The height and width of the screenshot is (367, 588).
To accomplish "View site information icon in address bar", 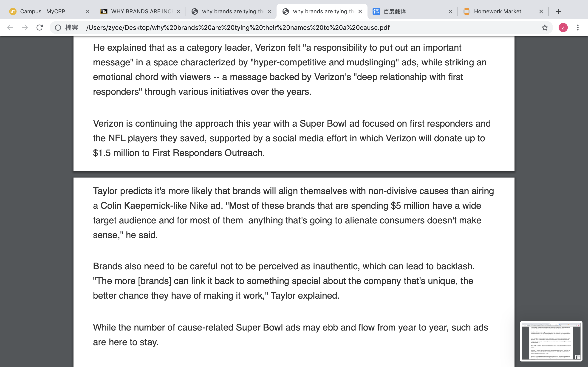I will pos(58,28).
